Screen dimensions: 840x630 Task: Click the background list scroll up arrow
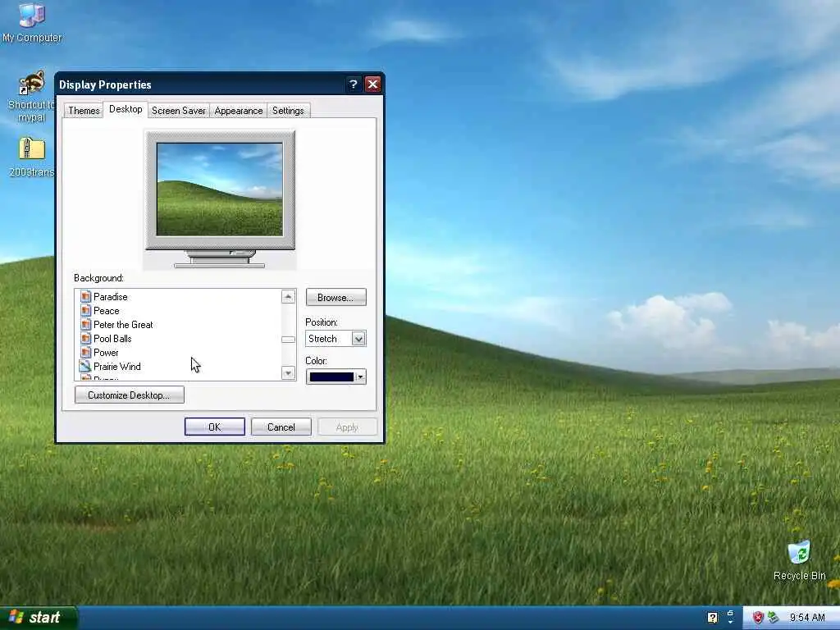[288, 296]
